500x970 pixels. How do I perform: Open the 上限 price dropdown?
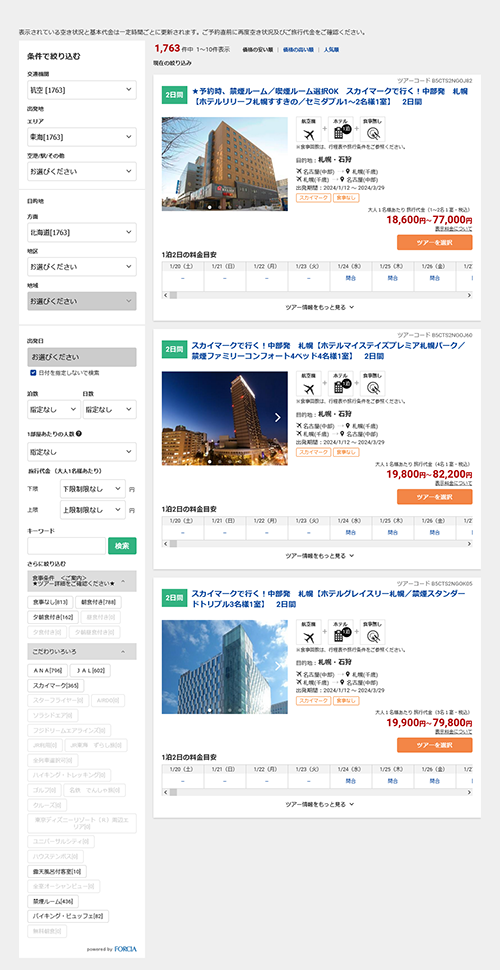point(93,510)
